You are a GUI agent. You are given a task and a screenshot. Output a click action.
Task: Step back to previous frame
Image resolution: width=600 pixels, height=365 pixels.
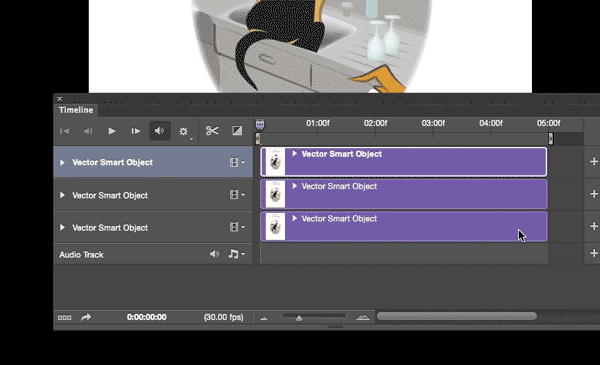(88, 131)
